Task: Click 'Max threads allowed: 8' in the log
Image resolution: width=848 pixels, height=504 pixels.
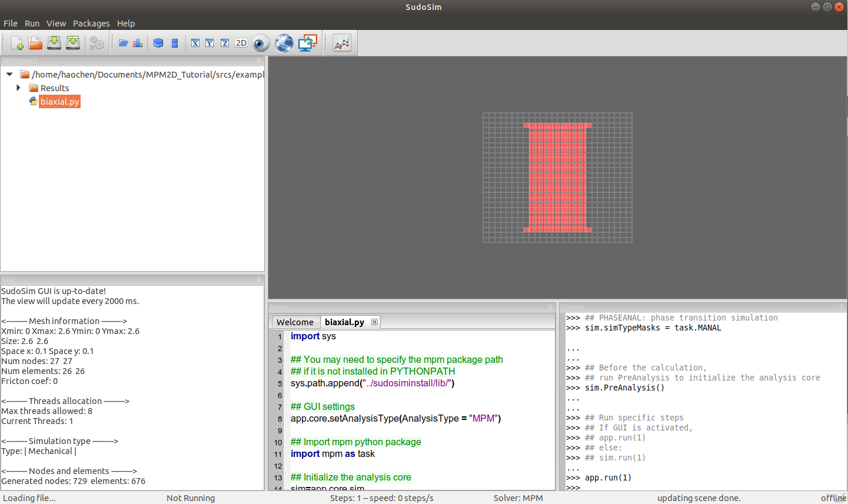Action: (46, 411)
